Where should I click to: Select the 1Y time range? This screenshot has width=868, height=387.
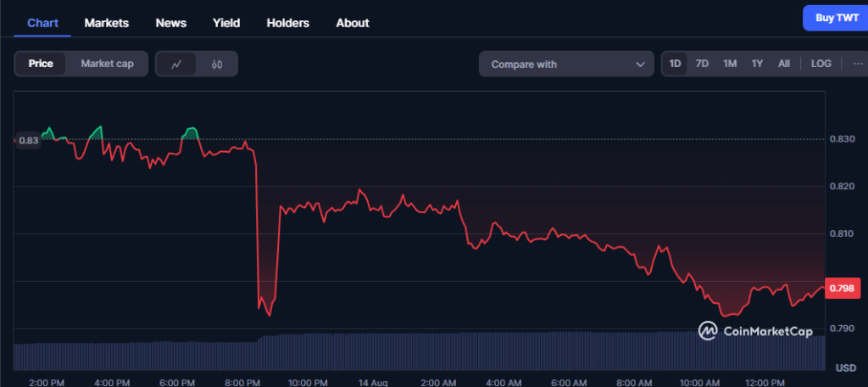click(757, 64)
